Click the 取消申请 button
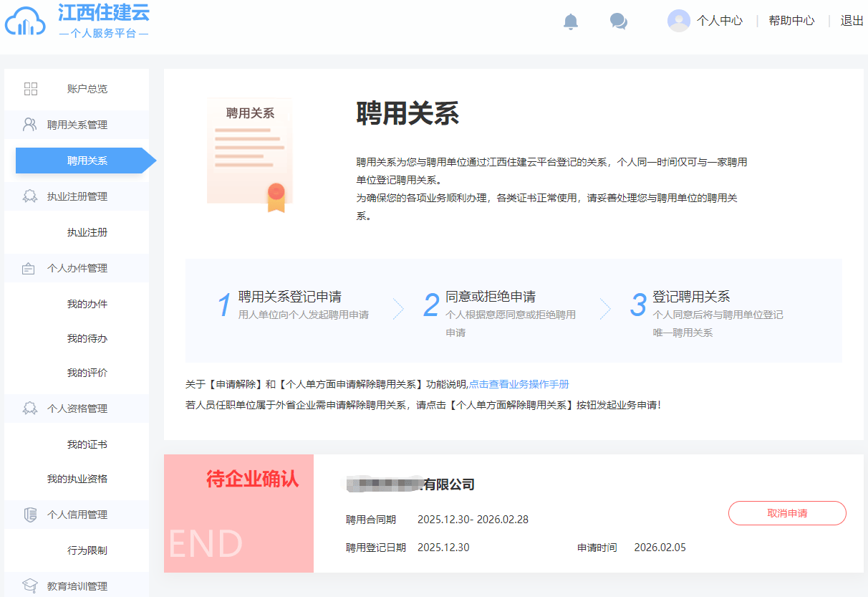This screenshot has height=597, width=868. coord(786,513)
